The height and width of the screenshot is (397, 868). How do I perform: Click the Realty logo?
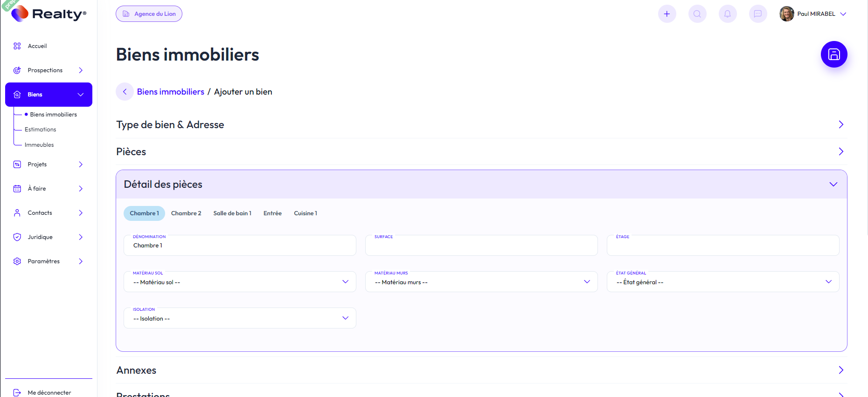[49, 14]
